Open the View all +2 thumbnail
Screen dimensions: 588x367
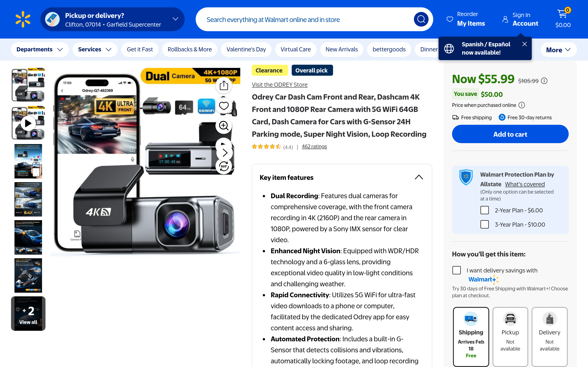[28, 314]
